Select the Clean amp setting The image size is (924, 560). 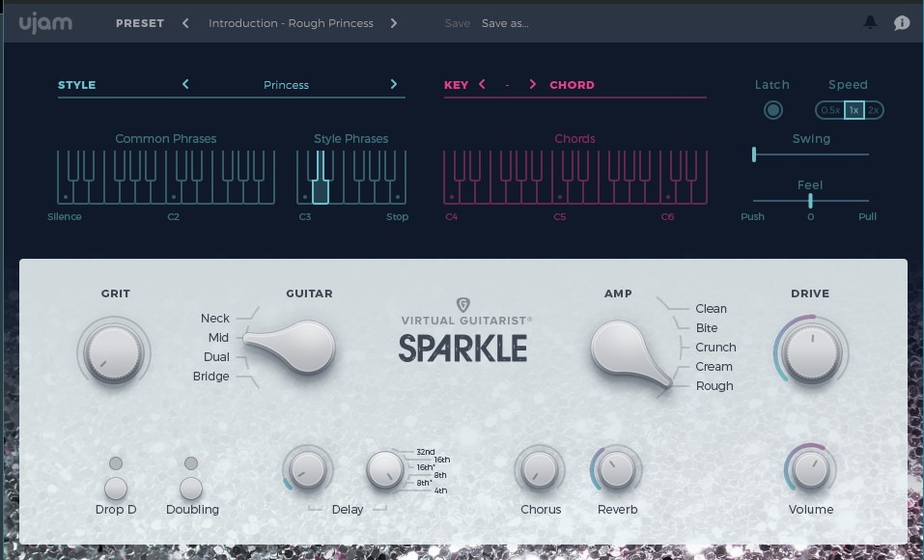tap(711, 309)
